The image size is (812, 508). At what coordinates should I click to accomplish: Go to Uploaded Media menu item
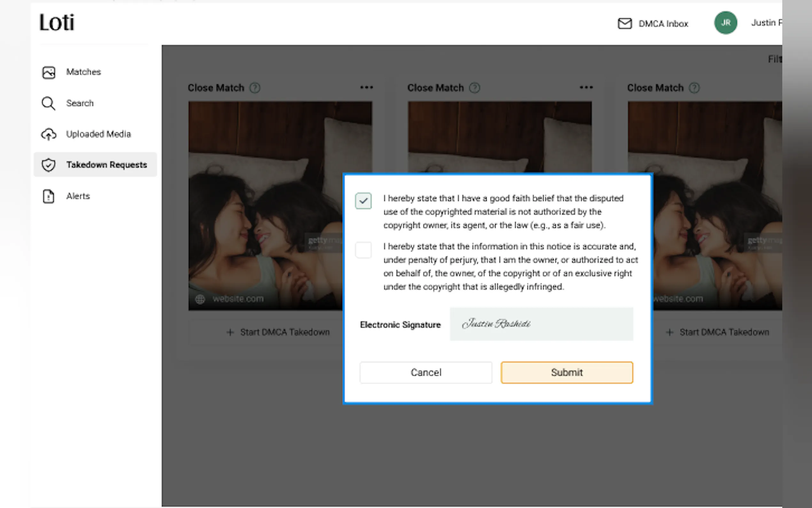point(98,134)
